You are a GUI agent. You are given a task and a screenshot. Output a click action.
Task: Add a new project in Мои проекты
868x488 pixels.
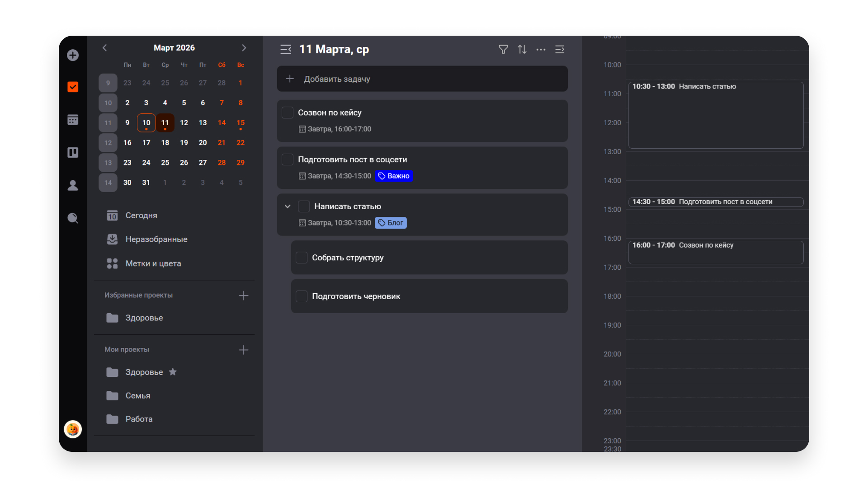[244, 350]
